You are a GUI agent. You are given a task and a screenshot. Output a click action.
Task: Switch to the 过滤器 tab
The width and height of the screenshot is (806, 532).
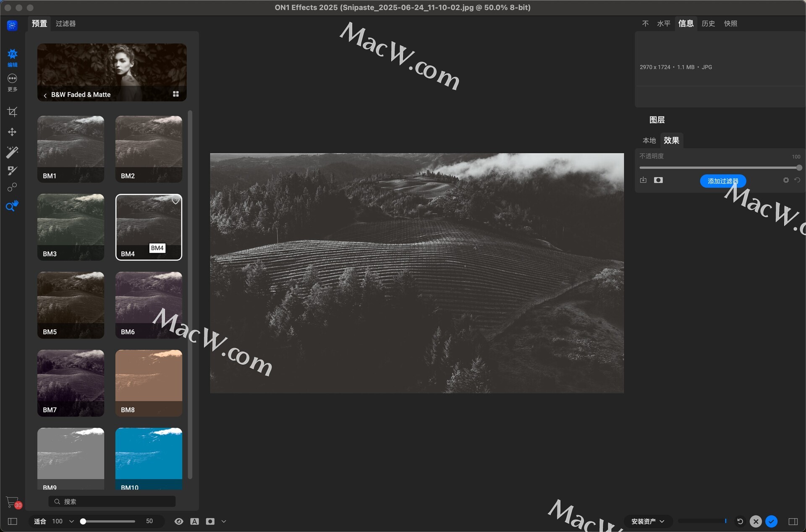coord(65,23)
